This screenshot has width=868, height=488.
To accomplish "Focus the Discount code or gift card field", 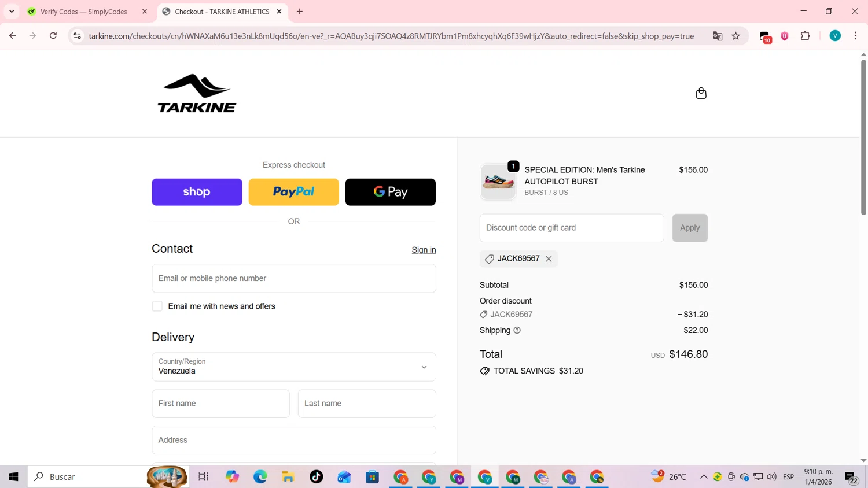I will tap(572, 228).
